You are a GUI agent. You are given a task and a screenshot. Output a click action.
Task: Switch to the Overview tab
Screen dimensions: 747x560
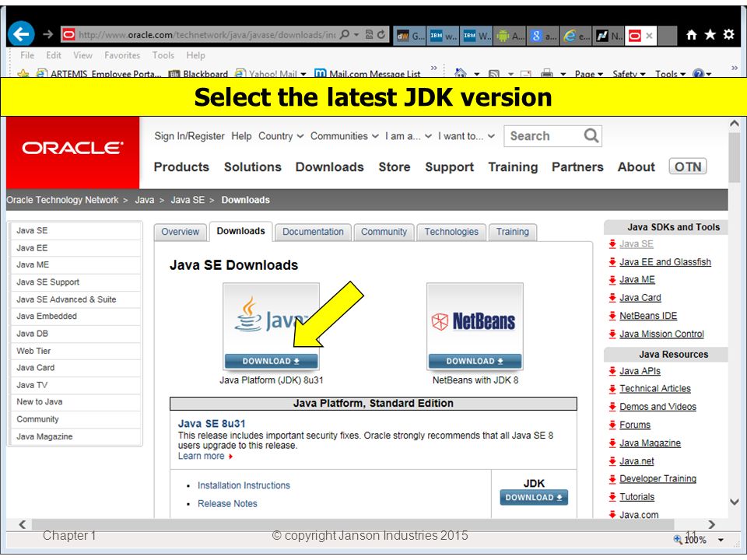coord(180,232)
